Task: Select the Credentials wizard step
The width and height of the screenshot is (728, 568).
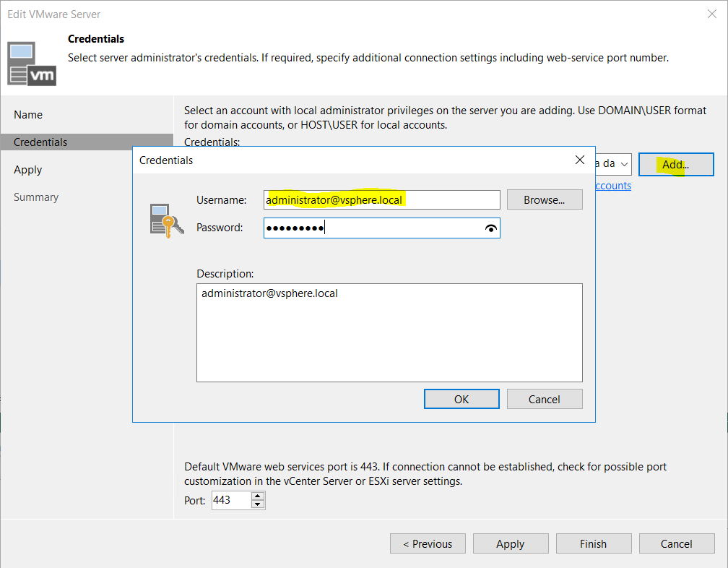Action: (87, 142)
